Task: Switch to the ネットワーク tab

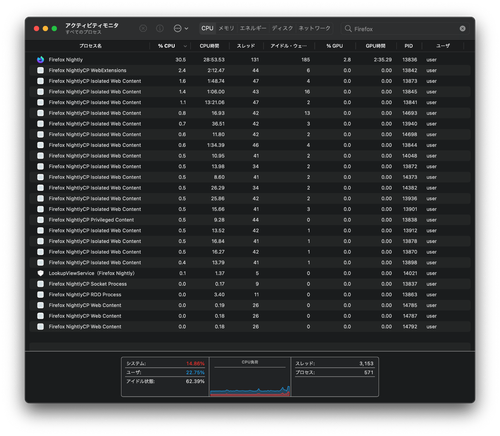Action: click(x=314, y=28)
